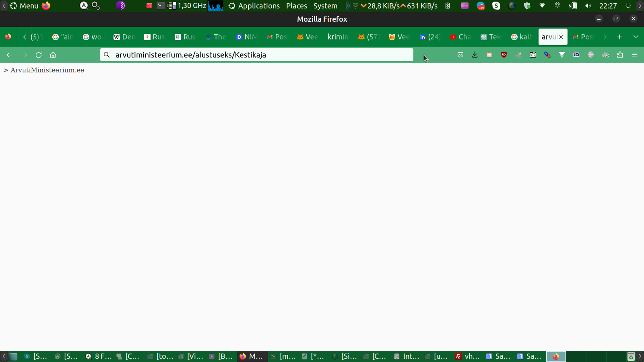Open the system Menu in top panel
The image size is (644, 362).
[24, 6]
